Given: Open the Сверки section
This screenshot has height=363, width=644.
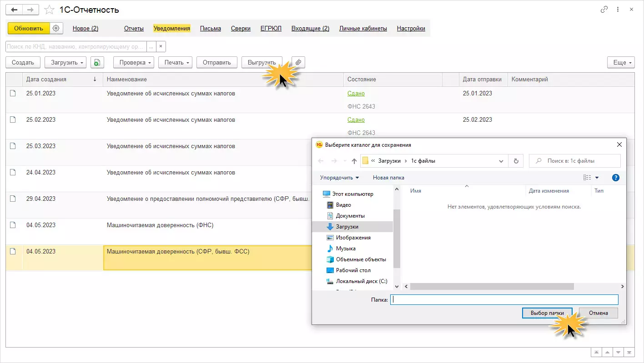Looking at the screenshot, I should click(x=241, y=28).
